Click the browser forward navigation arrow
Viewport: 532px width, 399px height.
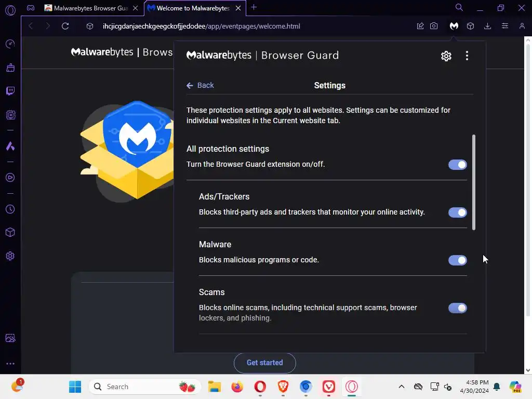pyautogui.click(x=47, y=26)
